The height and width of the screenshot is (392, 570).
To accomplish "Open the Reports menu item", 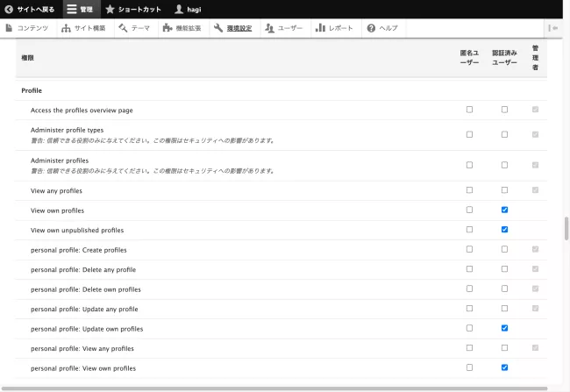I will click(334, 28).
